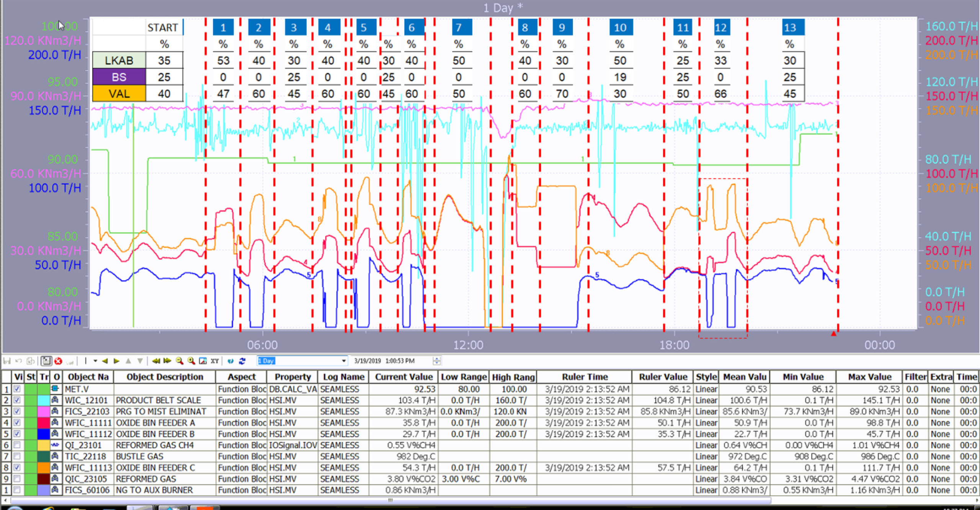This screenshot has height=510, width=980.
Task: Click the yellow right arrow step forward
Action: pos(117,361)
